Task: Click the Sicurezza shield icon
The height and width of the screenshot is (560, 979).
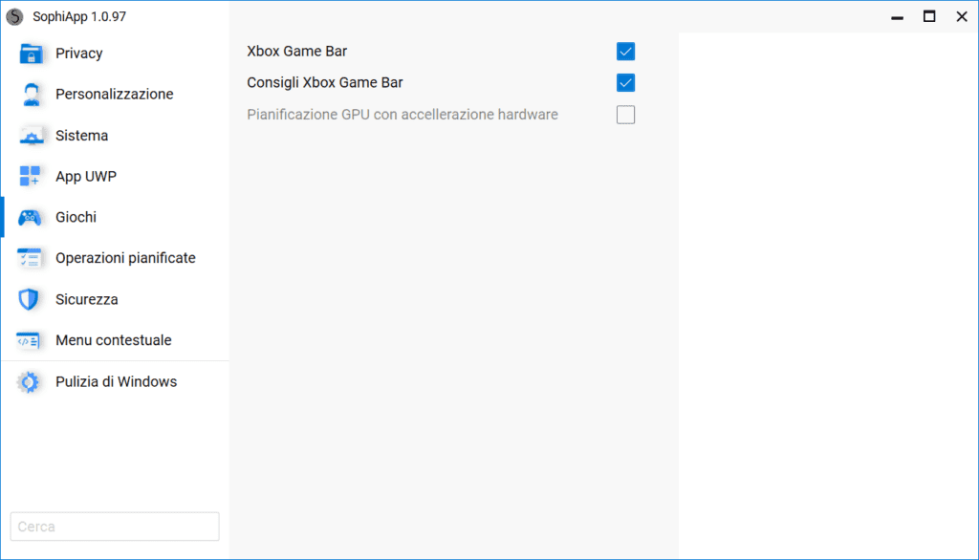Action: coord(29,299)
